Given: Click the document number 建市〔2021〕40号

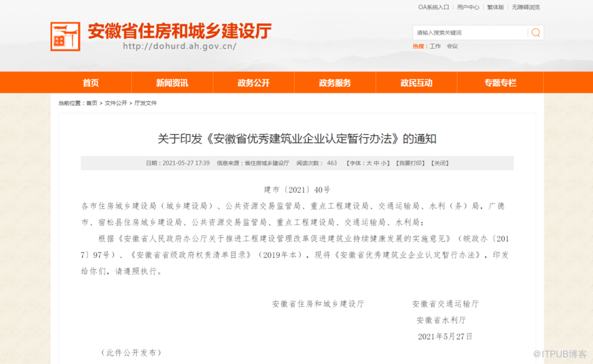Looking at the screenshot, I should [297, 190].
